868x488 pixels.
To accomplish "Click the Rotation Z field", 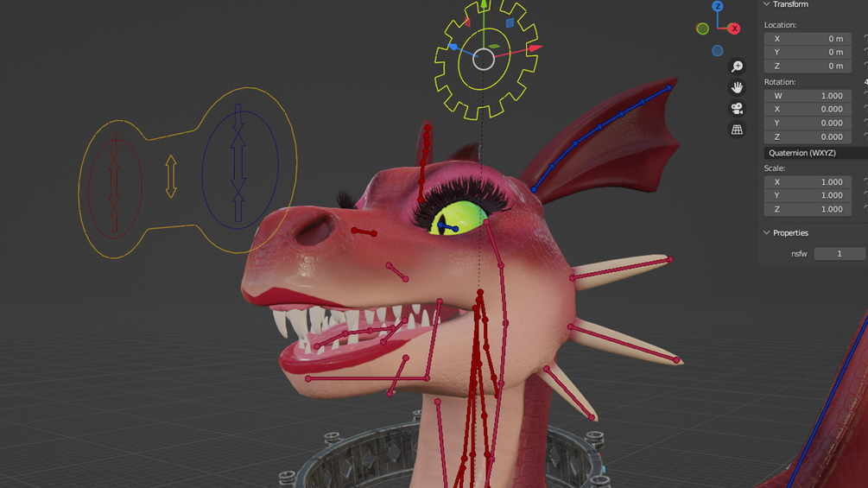I will coord(808,136).
